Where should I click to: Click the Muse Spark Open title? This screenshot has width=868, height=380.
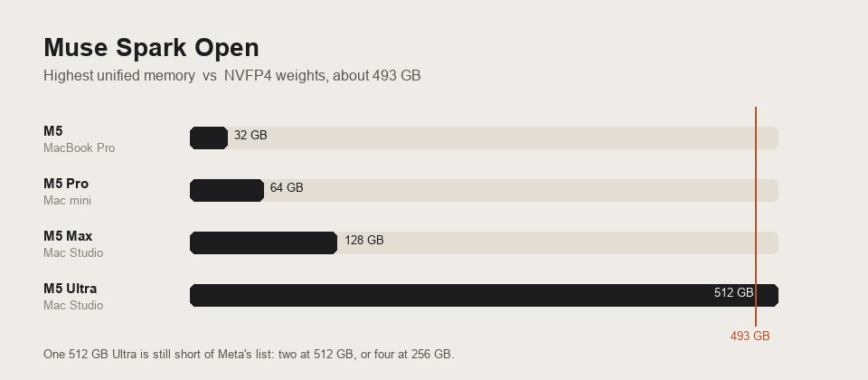tap(151, 48)
